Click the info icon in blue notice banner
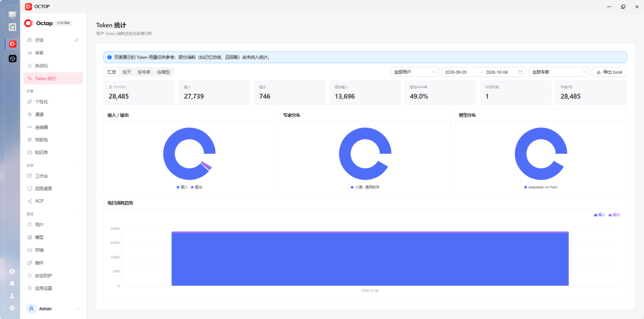 [109, 57]
